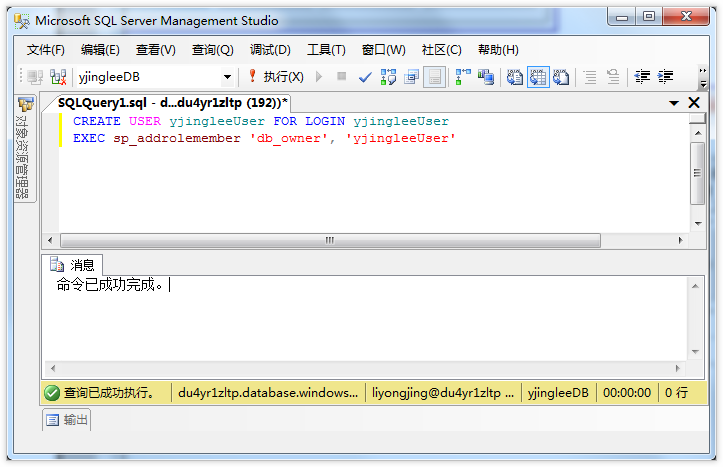Click the debug play arrow icon
This screenshot has width=723, height=467.
pos(319,77)
